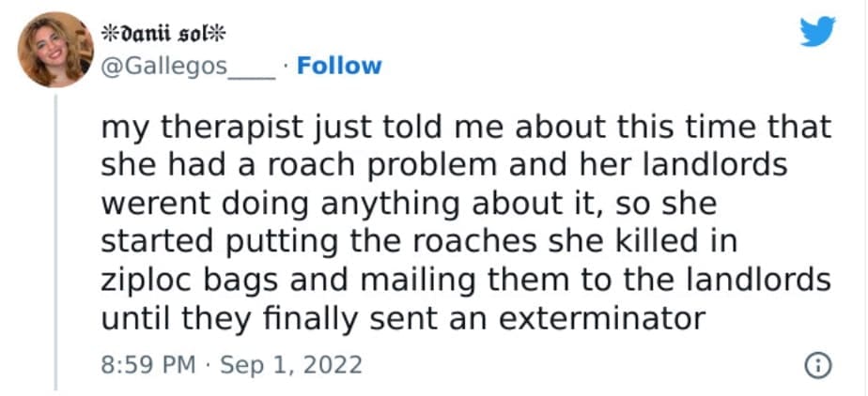868x396 pixels.
Task: Click the words "roach problem" in tweet
Action: (393, 165)
